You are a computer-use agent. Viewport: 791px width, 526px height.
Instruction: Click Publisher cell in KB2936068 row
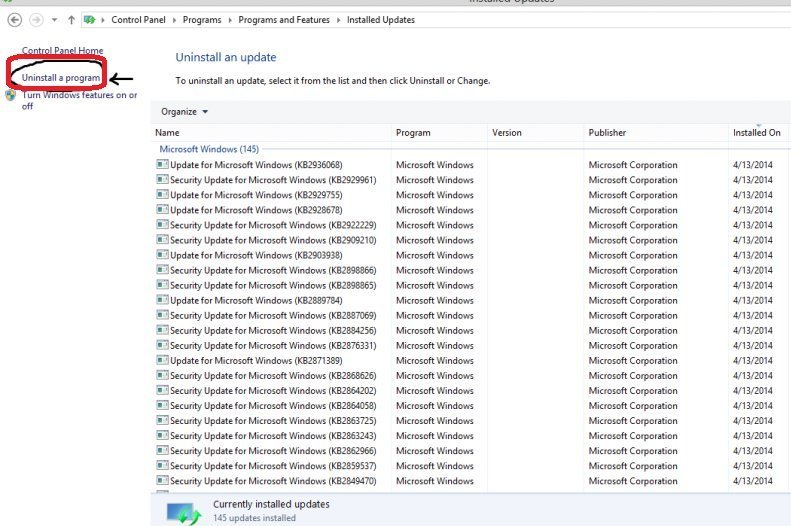[633, 164]
